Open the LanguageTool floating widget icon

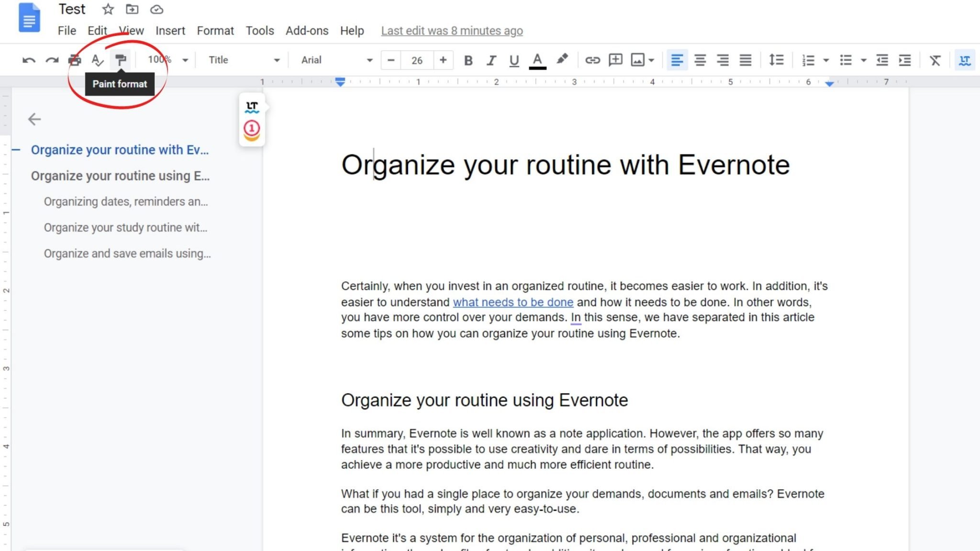pos(252,107)
